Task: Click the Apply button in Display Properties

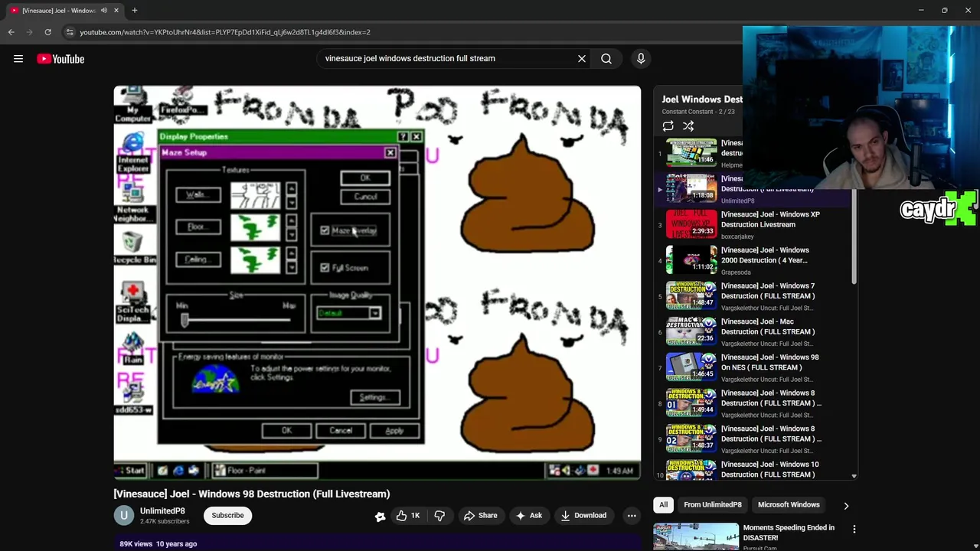Action: point(394,431)
